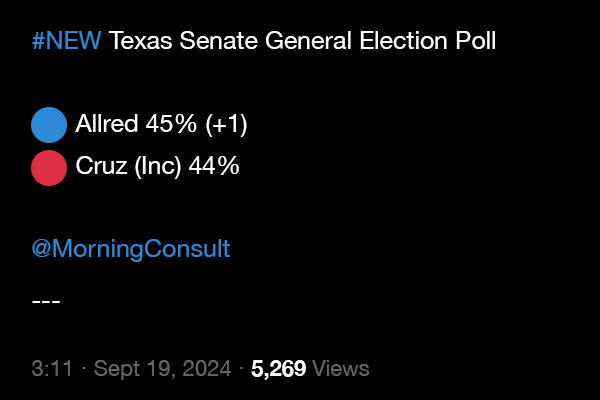Viewport: 600px width, 400px height.
Task: Click the word Texas in the headline
Action: tap(140, 41)
